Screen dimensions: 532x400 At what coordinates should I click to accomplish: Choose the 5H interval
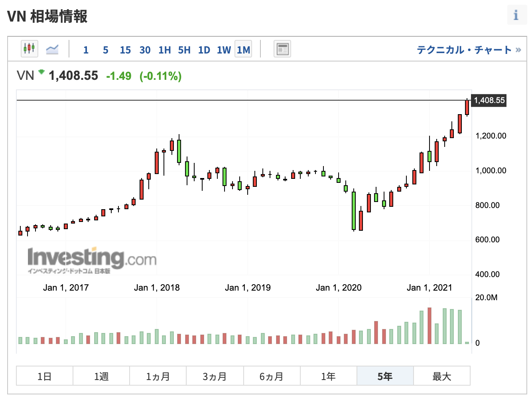[x=184, y=50]
